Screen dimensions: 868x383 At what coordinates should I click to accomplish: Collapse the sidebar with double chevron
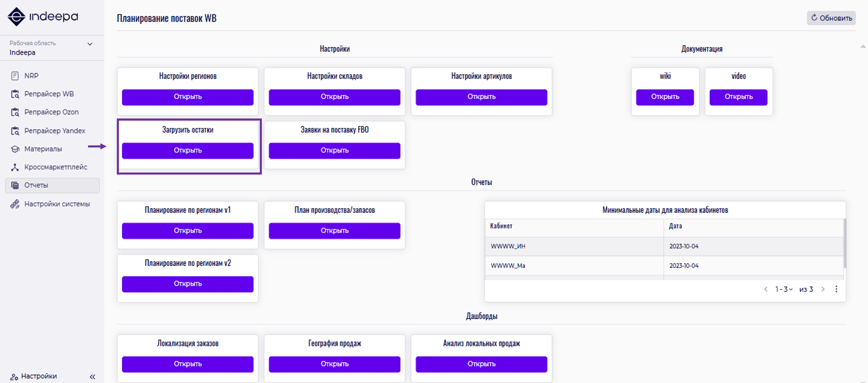92,377
